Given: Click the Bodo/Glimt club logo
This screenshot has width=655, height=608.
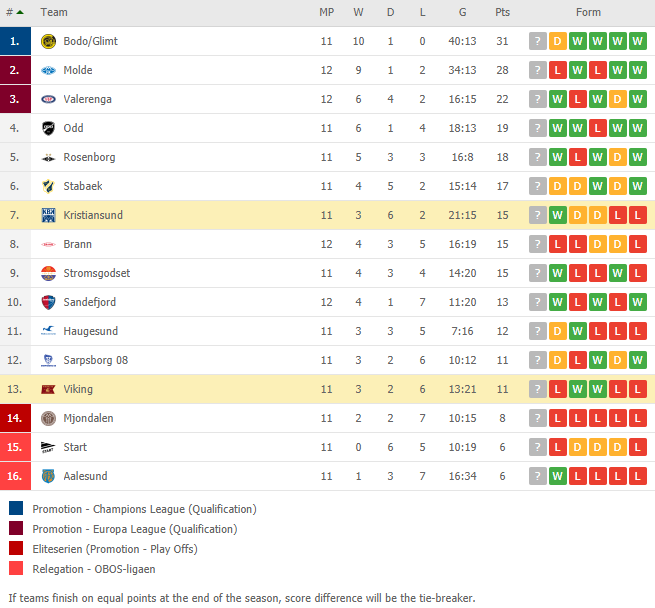Looking at the screenshot, I should click(48, 41).
